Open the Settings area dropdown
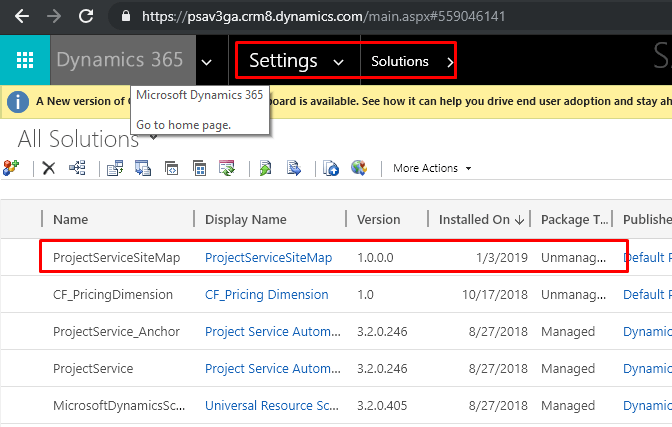672x427 pixels. (x=296, y=61)
